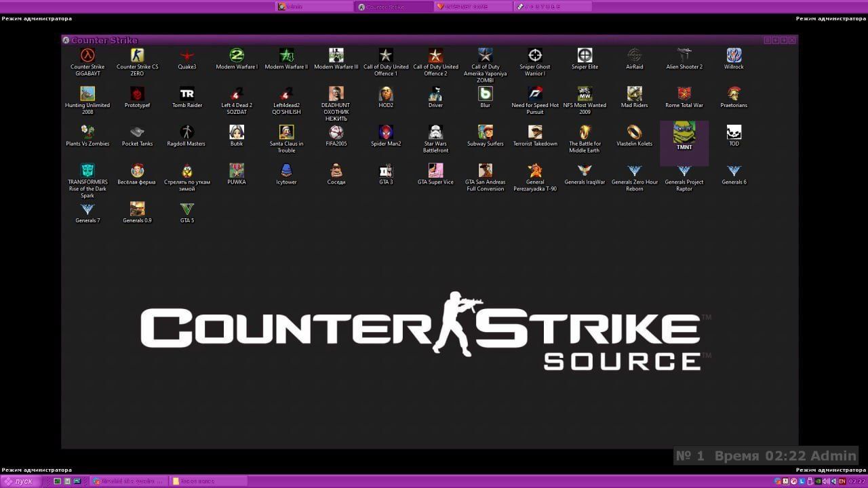Select Rome Total War icon
This screenshot has height=488, width=868.
coord(684,94)
